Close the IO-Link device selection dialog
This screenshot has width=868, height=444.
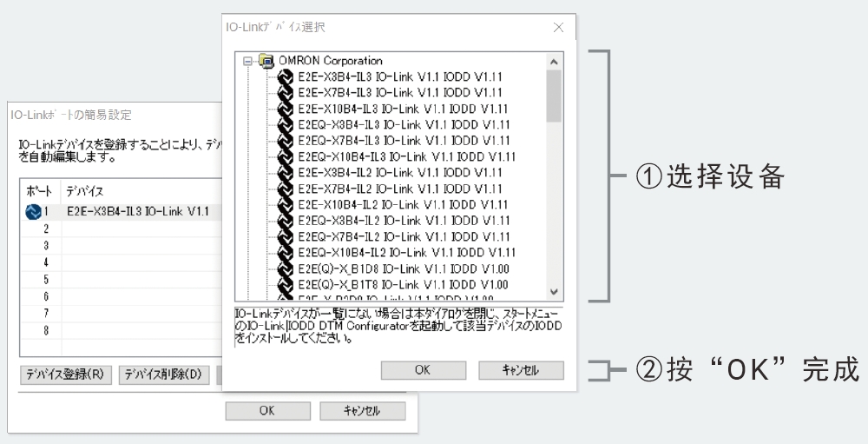[558, 27]
